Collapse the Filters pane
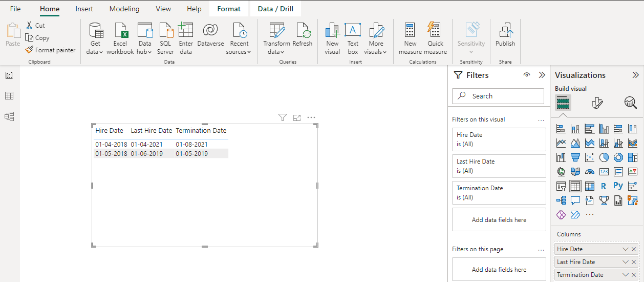Image resolution: width=644 pixels, height=282 pixels. click(542, 75)
